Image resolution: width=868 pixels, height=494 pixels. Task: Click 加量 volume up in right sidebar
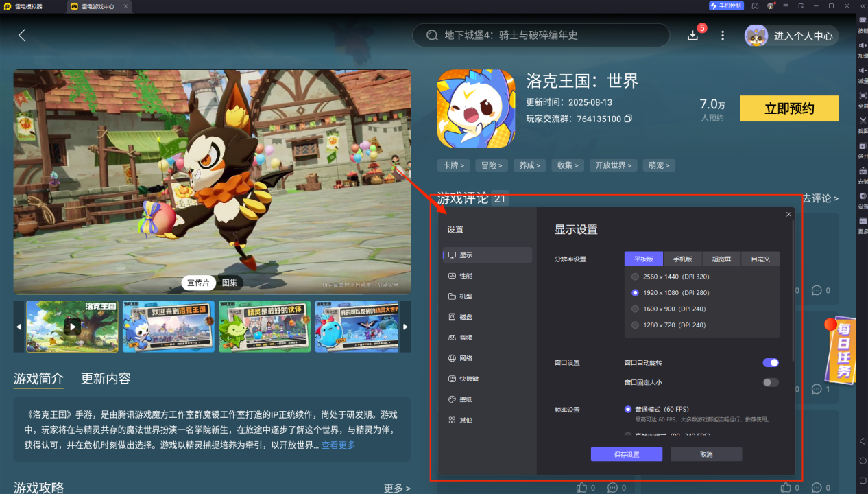pyautogui.click(x=863, y=49)
